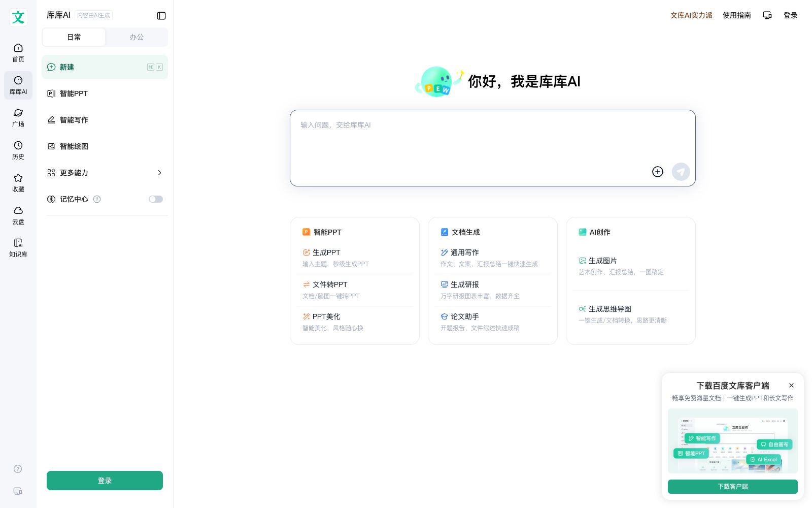Click the 下载客户端 button
This screenshot has width=812, height=508.
coord(733,487)
